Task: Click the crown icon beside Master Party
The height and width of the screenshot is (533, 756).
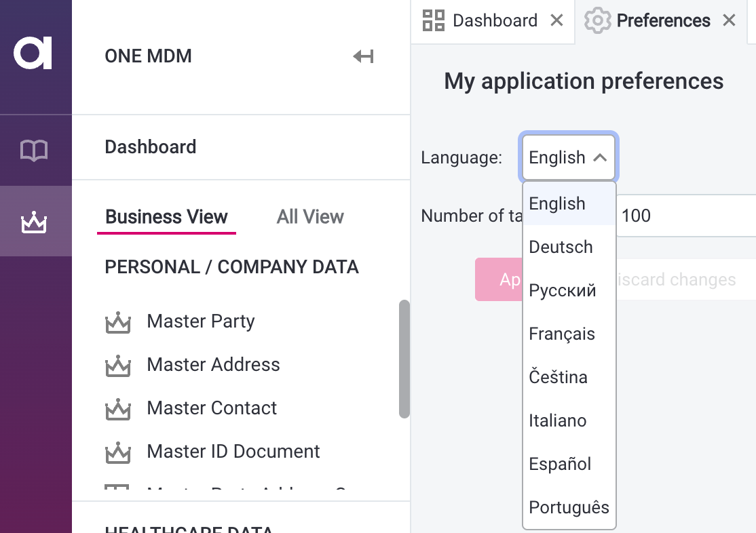Action: tap(118, 321)
